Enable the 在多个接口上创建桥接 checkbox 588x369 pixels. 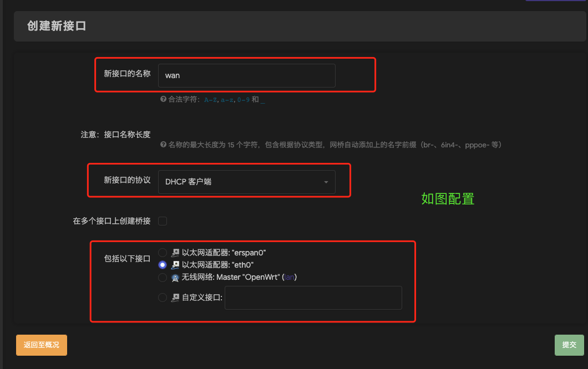point(163,221)
